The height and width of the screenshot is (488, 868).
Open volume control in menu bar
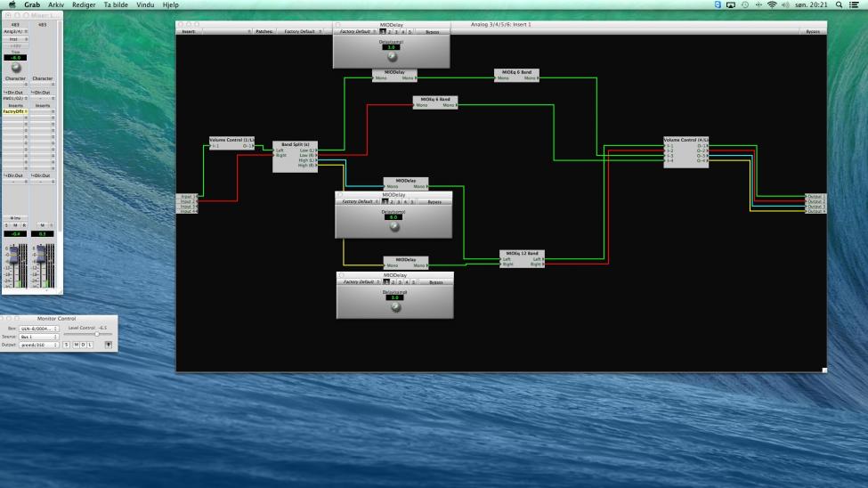pyautogui.click(x=785, y=5)
